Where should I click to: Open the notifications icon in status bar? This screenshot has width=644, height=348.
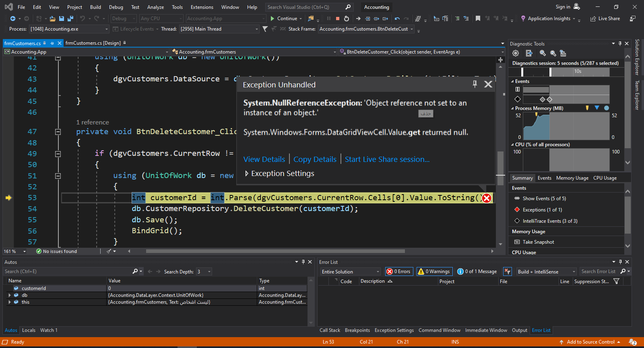click(633, 342)
